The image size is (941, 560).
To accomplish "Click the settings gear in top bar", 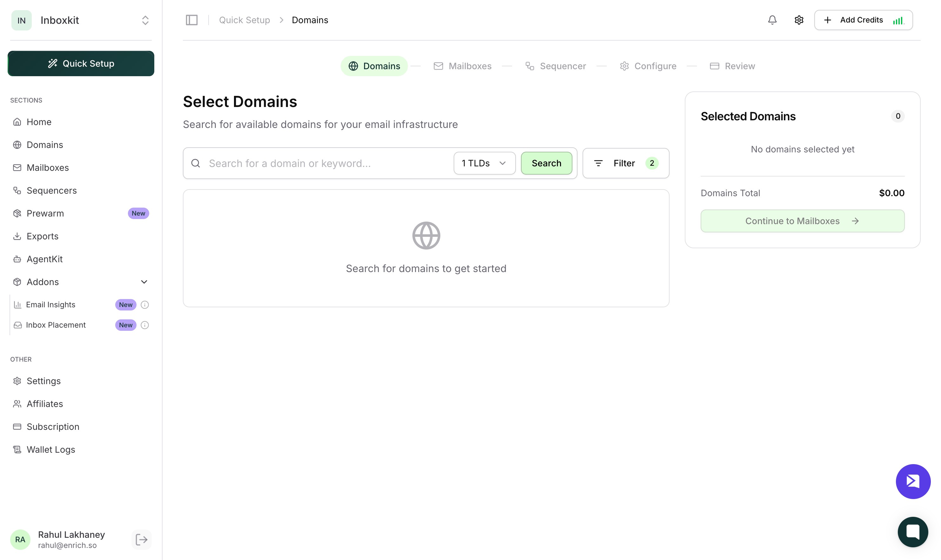I will point(799,20).
